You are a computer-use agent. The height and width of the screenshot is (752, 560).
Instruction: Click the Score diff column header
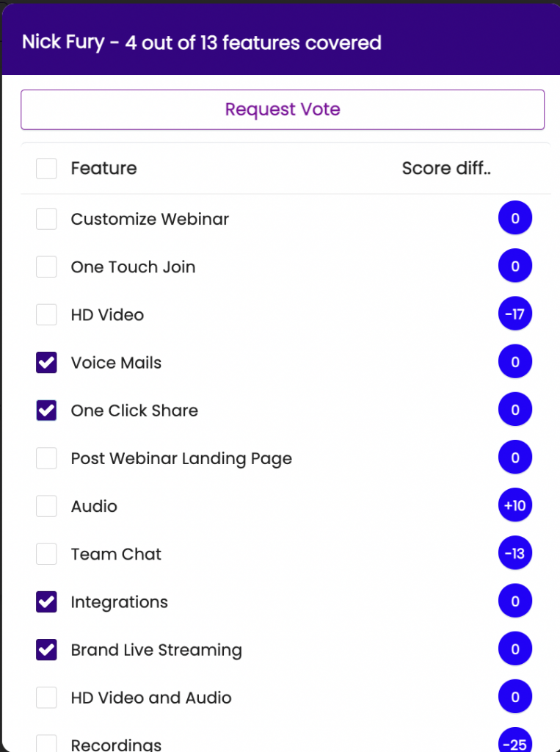point(446,168)
